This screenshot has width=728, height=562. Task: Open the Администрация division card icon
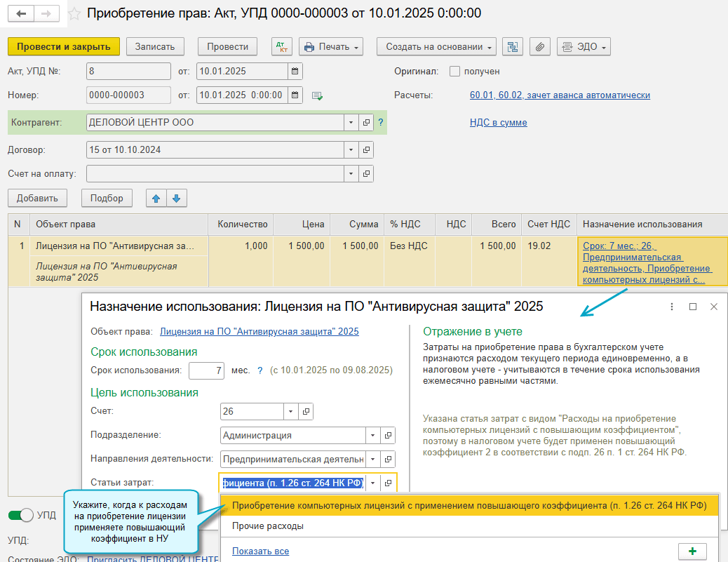click(388, 436)
